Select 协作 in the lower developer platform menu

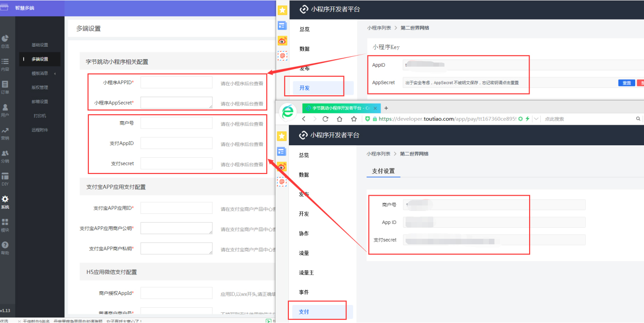coord(304,234)
